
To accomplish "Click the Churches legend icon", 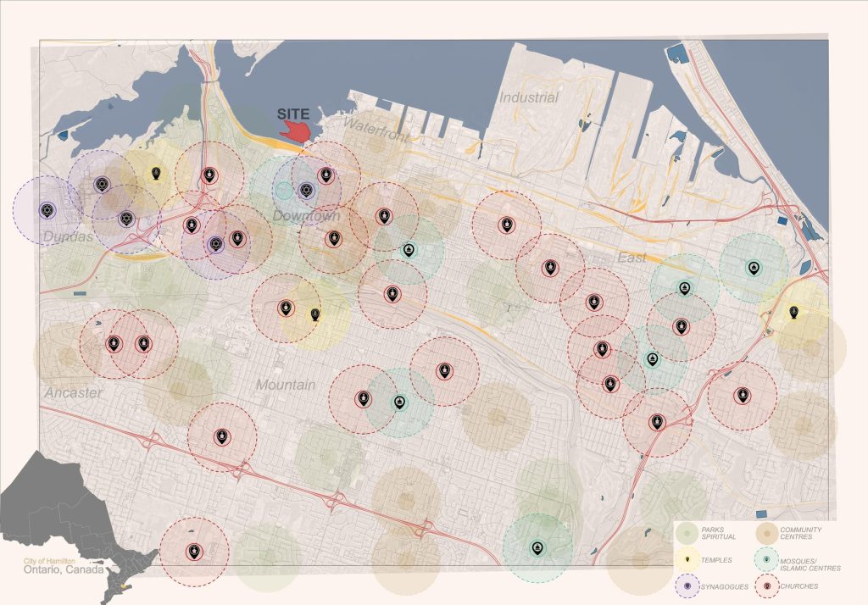I will 766,586.
